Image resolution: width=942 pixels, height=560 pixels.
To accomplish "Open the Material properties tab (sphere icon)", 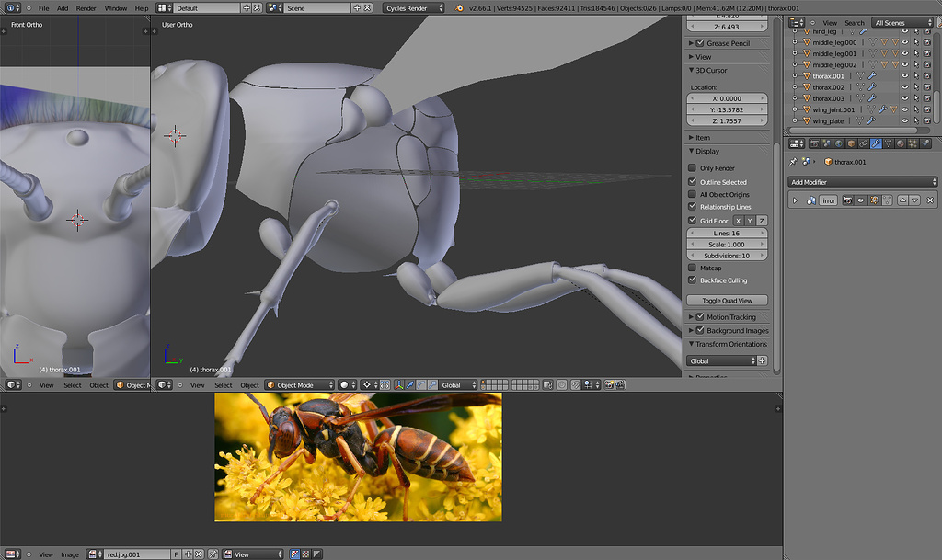I will [900, 143].
